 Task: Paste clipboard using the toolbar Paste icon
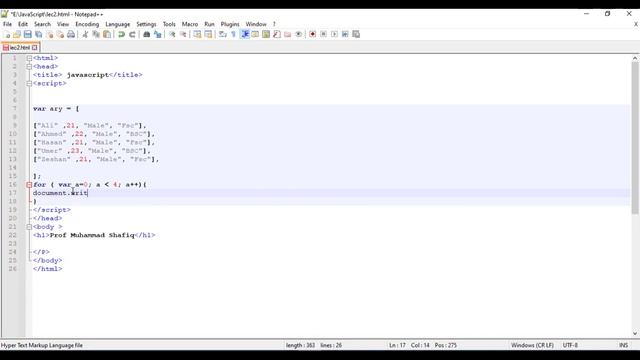(x=107, y=34)
